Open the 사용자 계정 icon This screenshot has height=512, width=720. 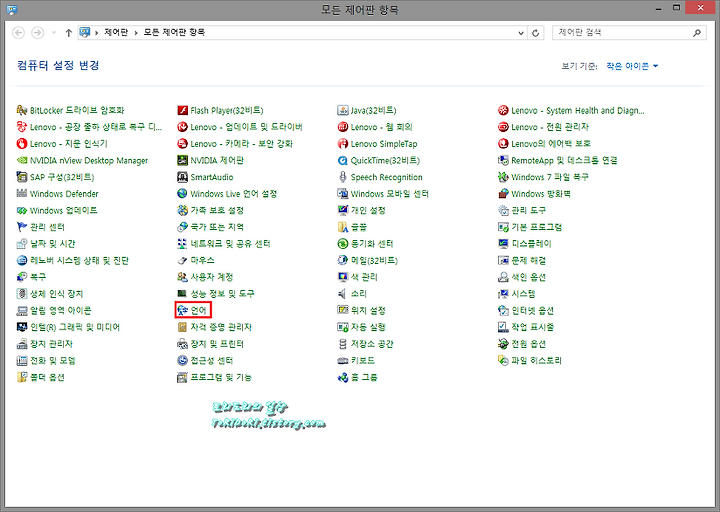pos(182,277)
